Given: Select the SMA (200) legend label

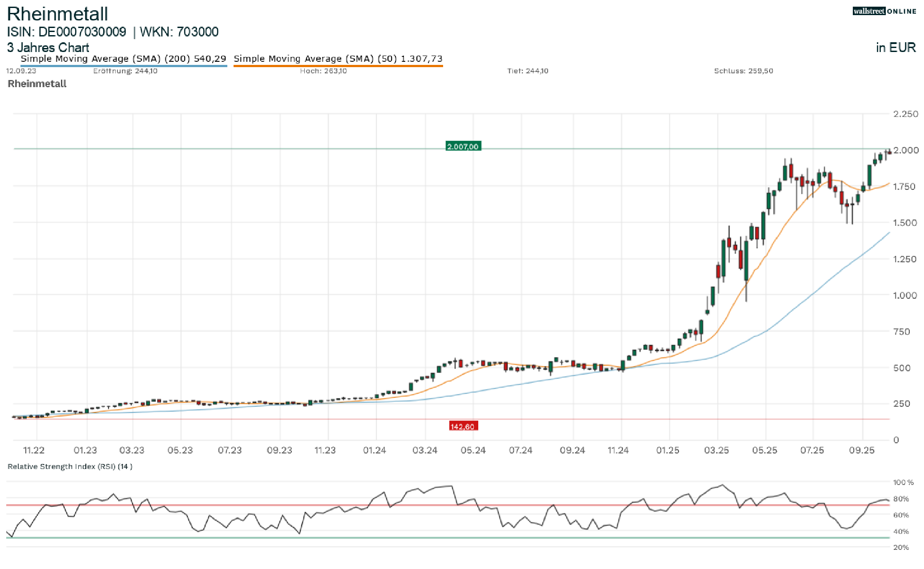Looking at the screenshot, I should [x=123, y=59].
